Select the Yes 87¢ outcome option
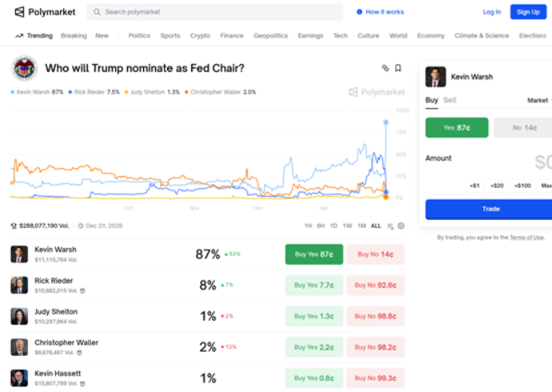 [x=456, y=127]
